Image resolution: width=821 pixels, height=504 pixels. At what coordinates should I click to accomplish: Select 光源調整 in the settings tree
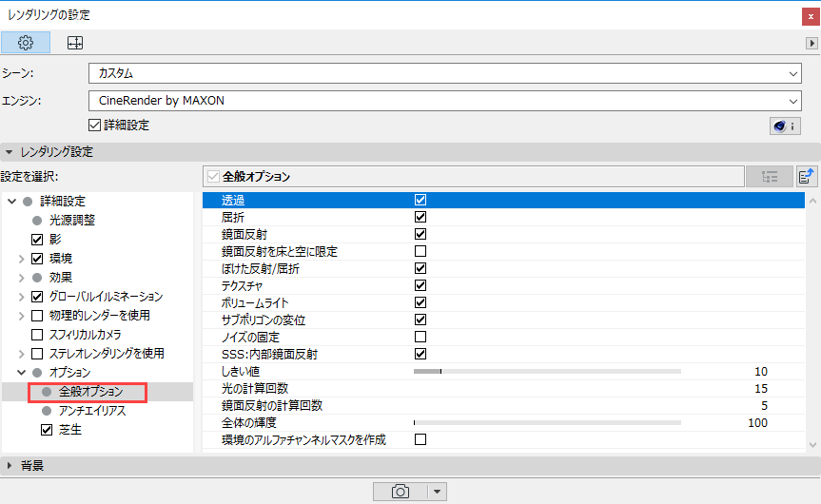point(72,221)
